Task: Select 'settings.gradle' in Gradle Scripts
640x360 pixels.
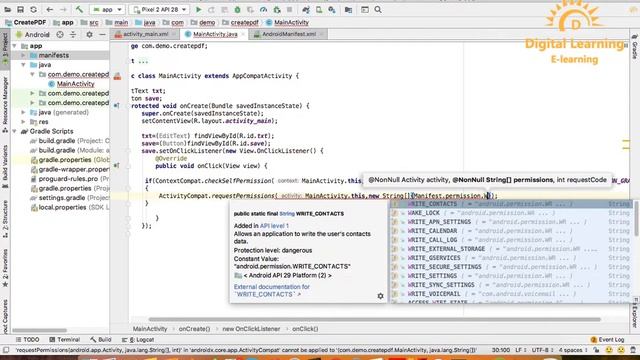Action: (x=61, y=198)
